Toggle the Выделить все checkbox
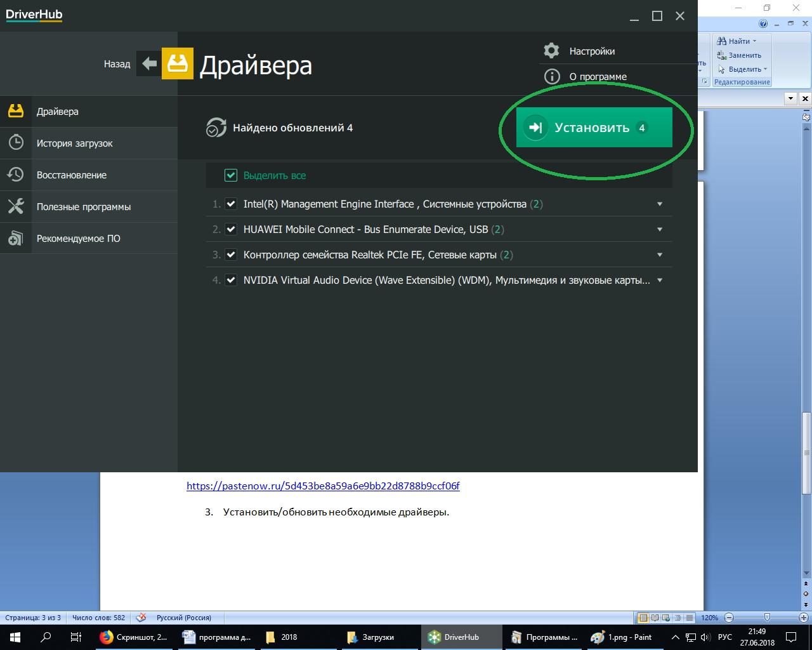Viewport: 812px width, 650px height. (231, 175)
